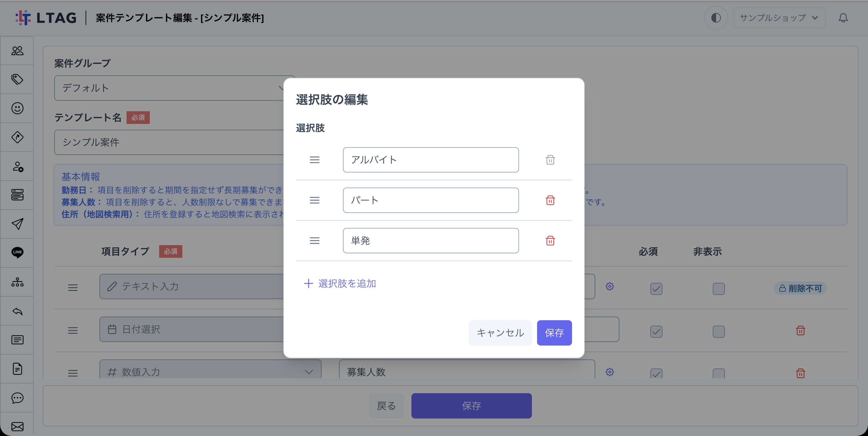The image size is (868, 436).
Task: Open the 日付選択 item type dropdown
Action: pos(191,329)
